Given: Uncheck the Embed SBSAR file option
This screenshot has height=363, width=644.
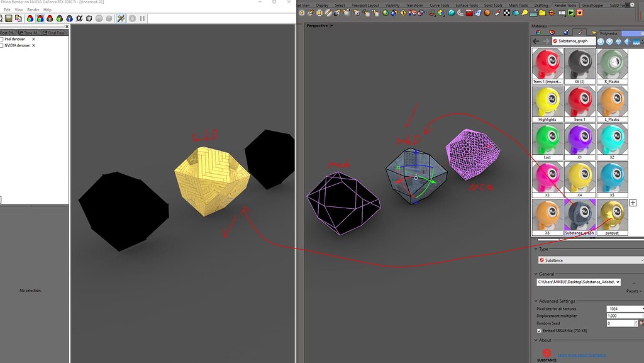Looking at the screenshot, I should click(x=538, y=331).
